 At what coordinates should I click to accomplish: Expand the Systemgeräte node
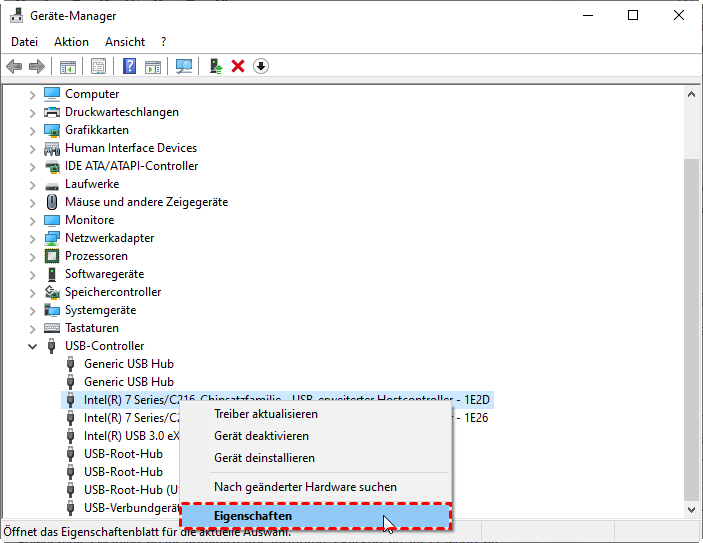point(32,311)
